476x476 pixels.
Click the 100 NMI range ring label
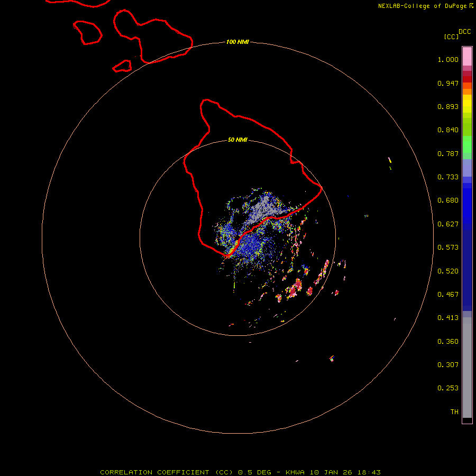(237, 42)
